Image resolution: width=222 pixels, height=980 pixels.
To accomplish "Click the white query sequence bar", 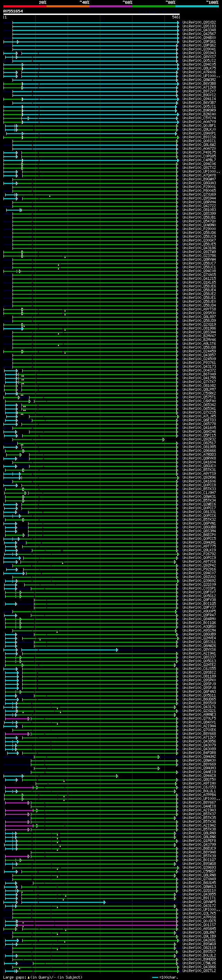I will pyautogui.click(x=92, y=15).
